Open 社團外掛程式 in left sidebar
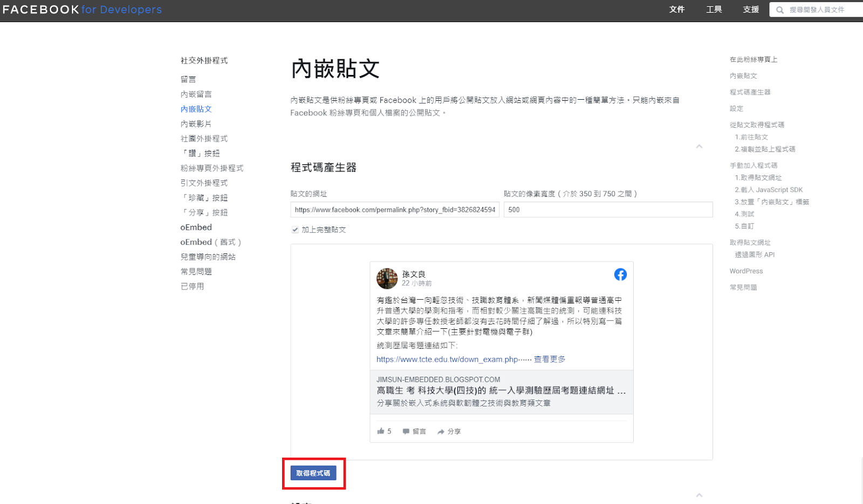 click(x=204, y=139)
